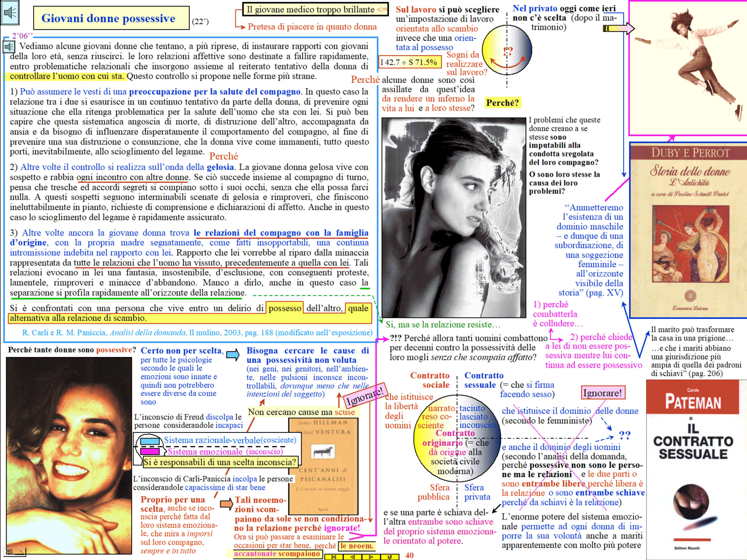Click 'Il marito può trasformare la casa in una prigione…' quote
The height and width of the screenshot is (560, 747).
tap(692, 334)
